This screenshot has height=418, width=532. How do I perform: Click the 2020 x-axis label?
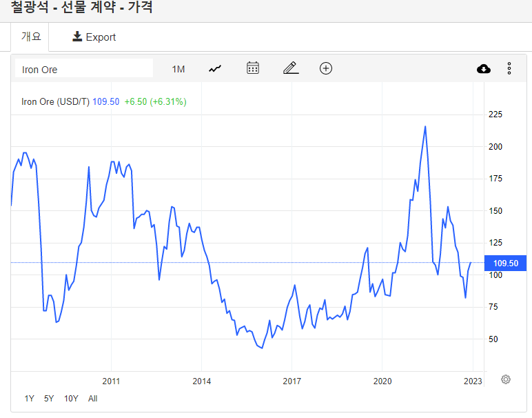(x=382, y=381)
